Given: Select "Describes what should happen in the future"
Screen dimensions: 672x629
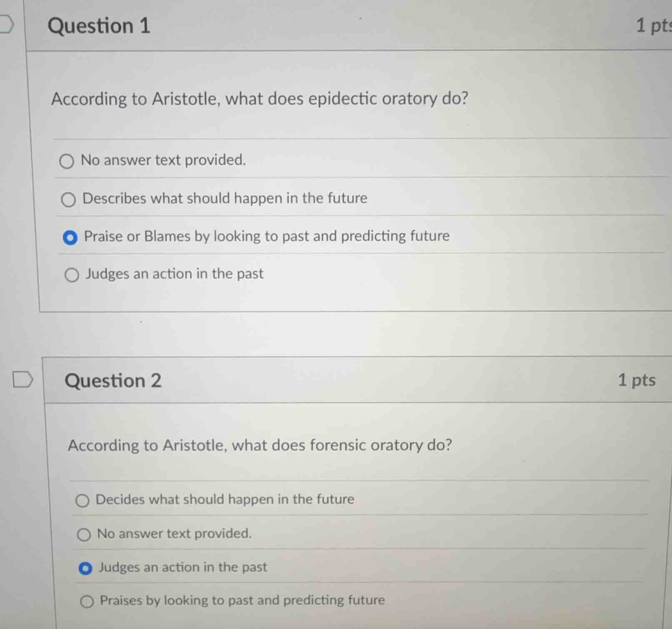Looking at the screenshot, I should 69,199.
